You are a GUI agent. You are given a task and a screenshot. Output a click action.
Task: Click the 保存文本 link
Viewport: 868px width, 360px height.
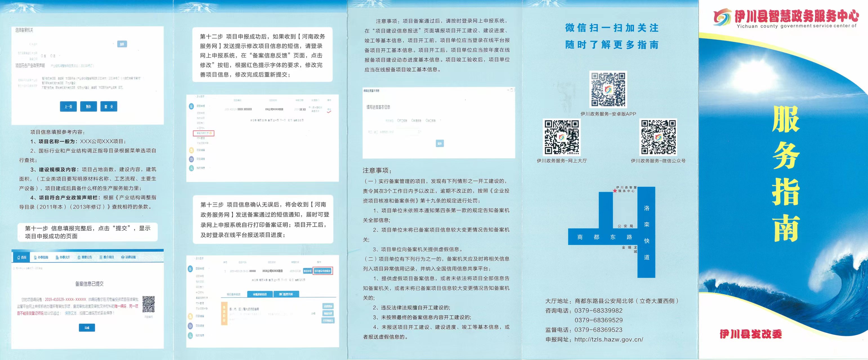(70, 313)
